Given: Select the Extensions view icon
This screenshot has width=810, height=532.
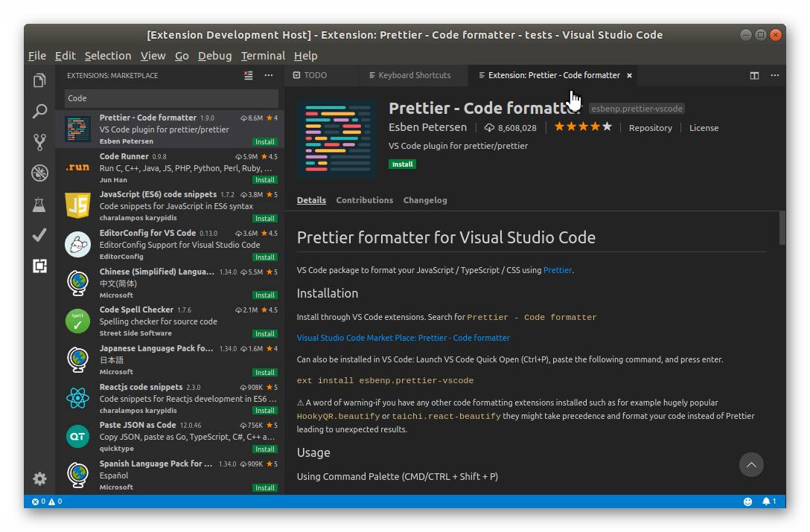Looking at the screenshot, I should tap(39, 266).
